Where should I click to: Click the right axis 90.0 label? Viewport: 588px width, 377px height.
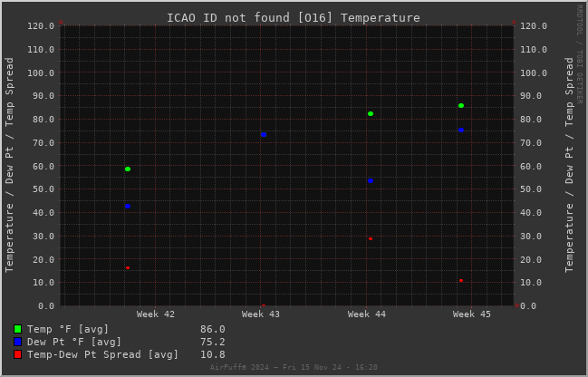coord(531,96)
